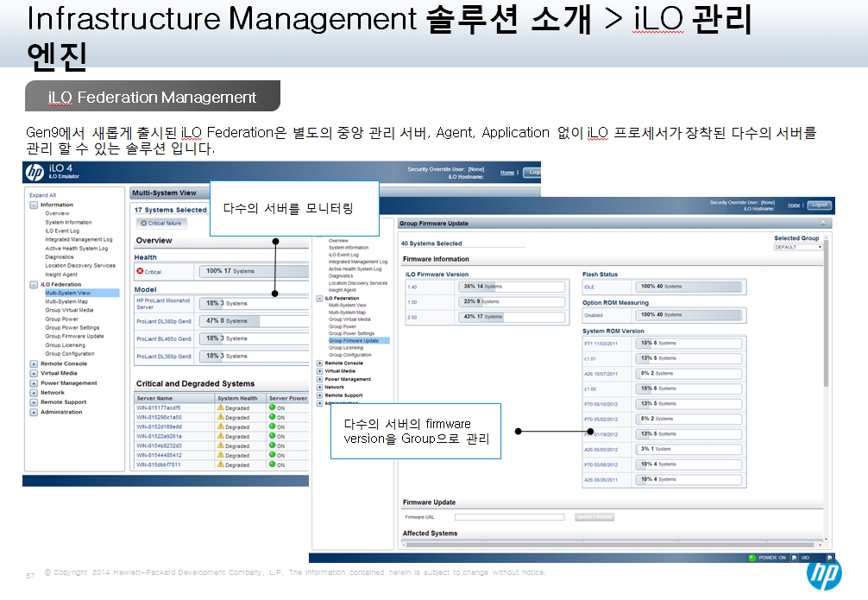The height and width of the screenshot is (600, 868).
Task: Click the green power ON icon for WIN-815177acdf5
Action: [273, 407]
